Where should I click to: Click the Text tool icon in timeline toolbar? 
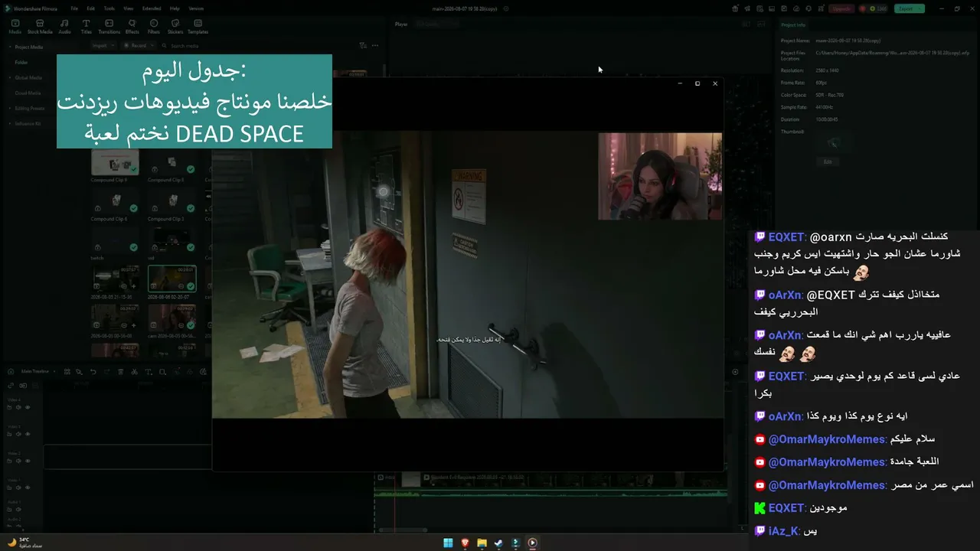pyautogui.click(x=149, y=372)
